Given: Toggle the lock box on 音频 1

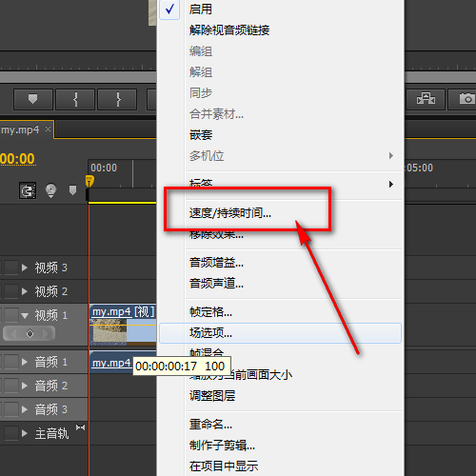Looking at the screenshot, I should [11, 362].
